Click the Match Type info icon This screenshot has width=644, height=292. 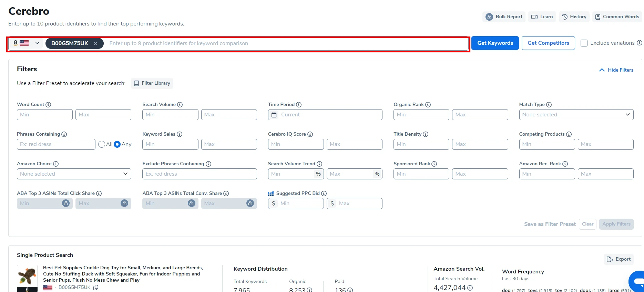tap(549, 105)
